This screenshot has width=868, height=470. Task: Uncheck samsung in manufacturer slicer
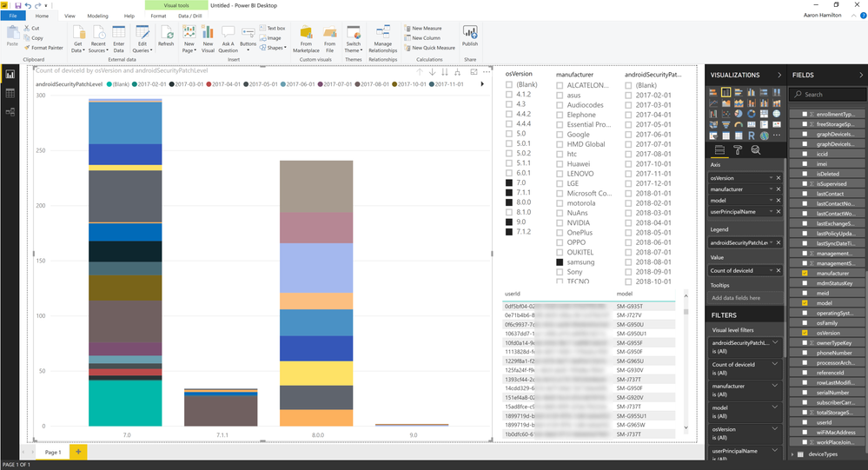coord(560,262)
